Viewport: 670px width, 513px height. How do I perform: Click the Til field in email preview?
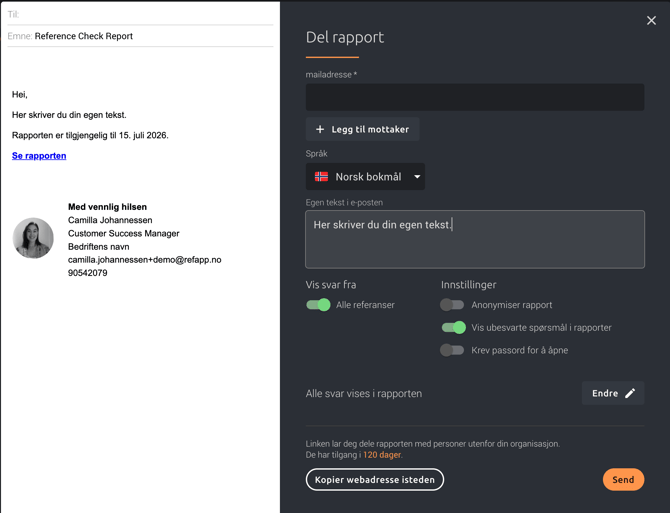(140, 14)
